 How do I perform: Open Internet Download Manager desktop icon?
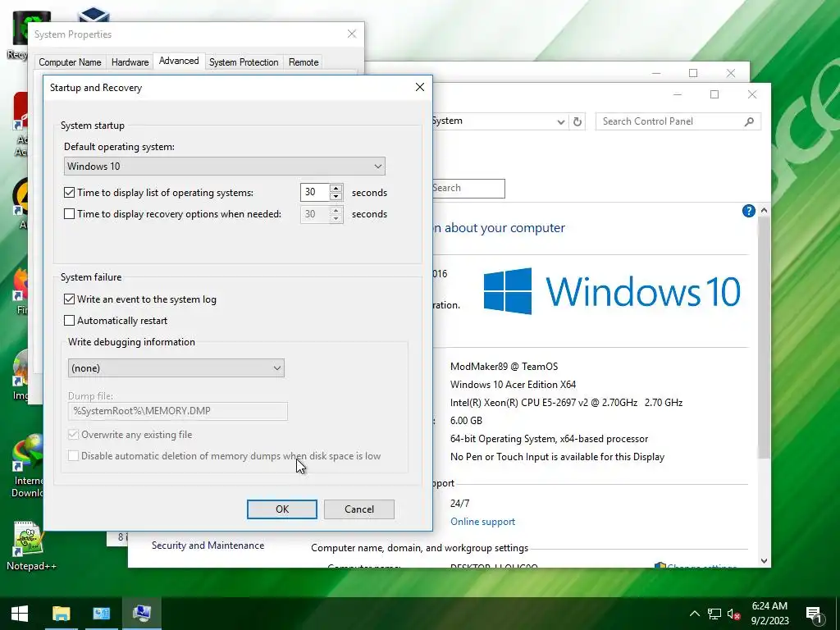coord(27,467)
